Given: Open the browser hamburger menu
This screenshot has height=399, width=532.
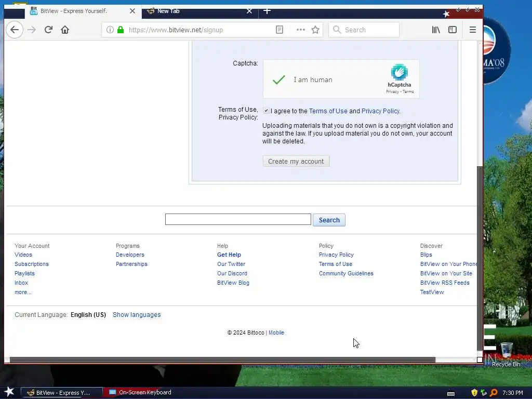Looking at the screenshot, I should [x=473, y=30].
